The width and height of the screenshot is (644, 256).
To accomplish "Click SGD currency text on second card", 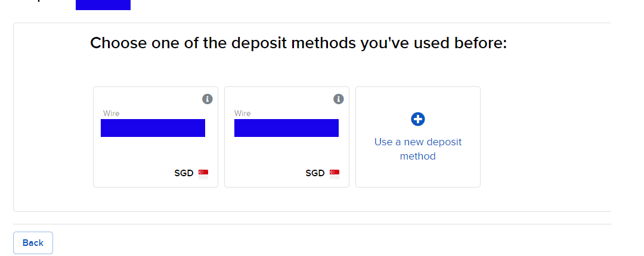I will tap(315, 173).
